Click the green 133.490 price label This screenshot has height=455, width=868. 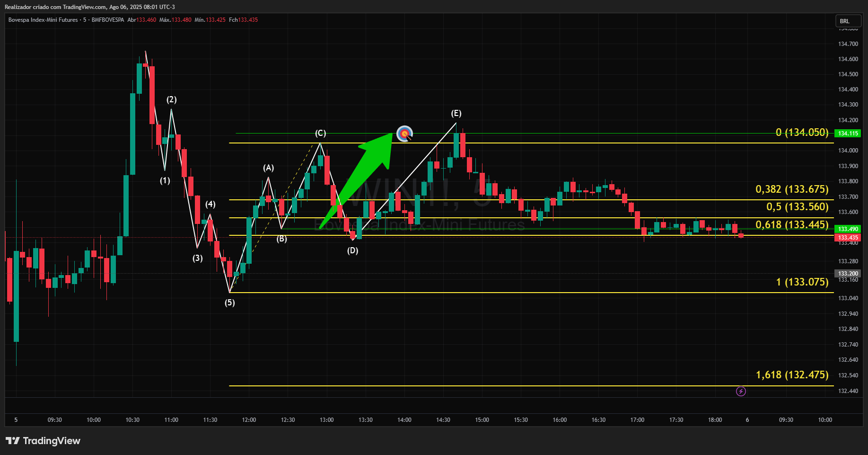click(848, 229)
